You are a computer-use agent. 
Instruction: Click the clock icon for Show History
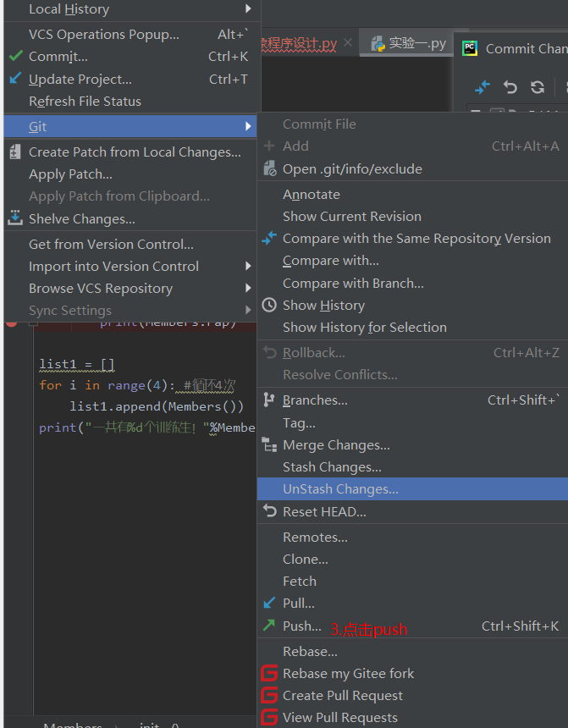click(x=269, y=306)
